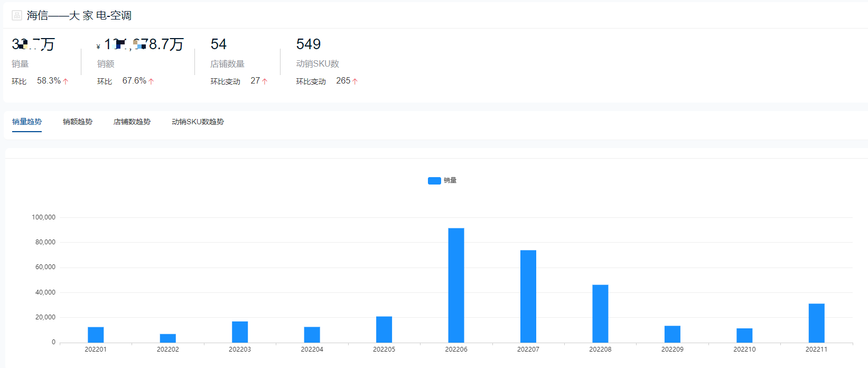Click the 202201 x-axis label
This screenshot has width=868, height=368.
[96, 349]
